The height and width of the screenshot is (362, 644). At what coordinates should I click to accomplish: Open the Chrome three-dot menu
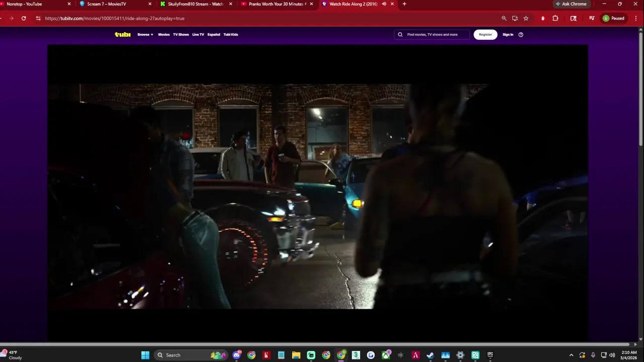pos(635,18)
